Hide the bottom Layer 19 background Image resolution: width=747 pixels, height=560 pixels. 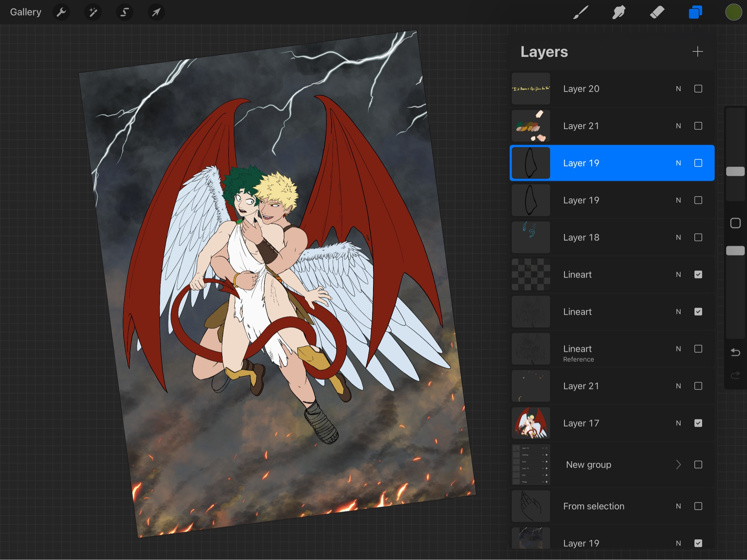tap(698, 543)
